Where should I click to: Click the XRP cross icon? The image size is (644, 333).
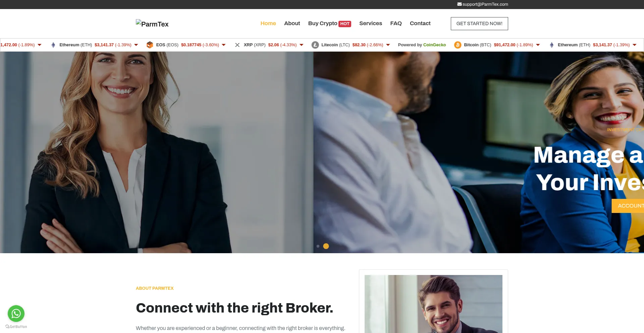(237, 45)
